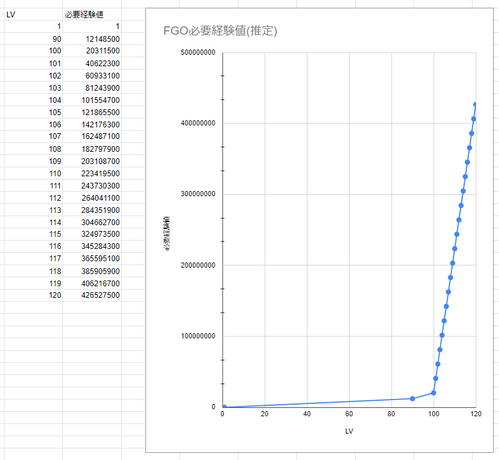Click the chart data point at level 90

click(412, 398)
